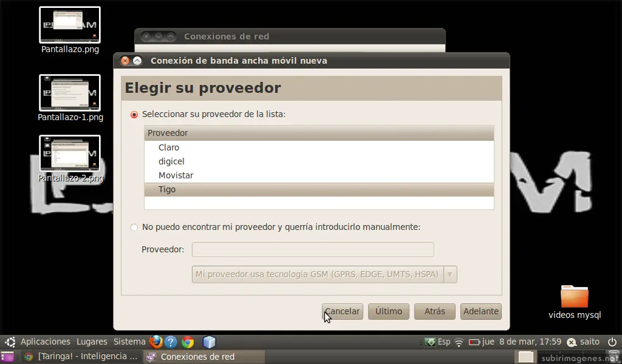Open the Wi-Fi network indicator

(x=459, y=342)
